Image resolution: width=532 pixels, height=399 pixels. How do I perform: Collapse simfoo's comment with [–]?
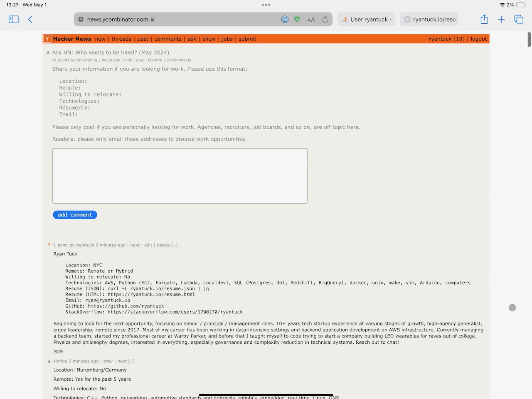[131, 361]
